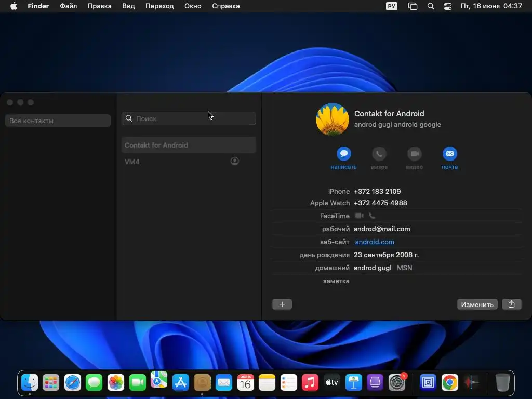Click the iPhone phone label
The width and height of the screenshot is (532, 399).
point(339,191)
